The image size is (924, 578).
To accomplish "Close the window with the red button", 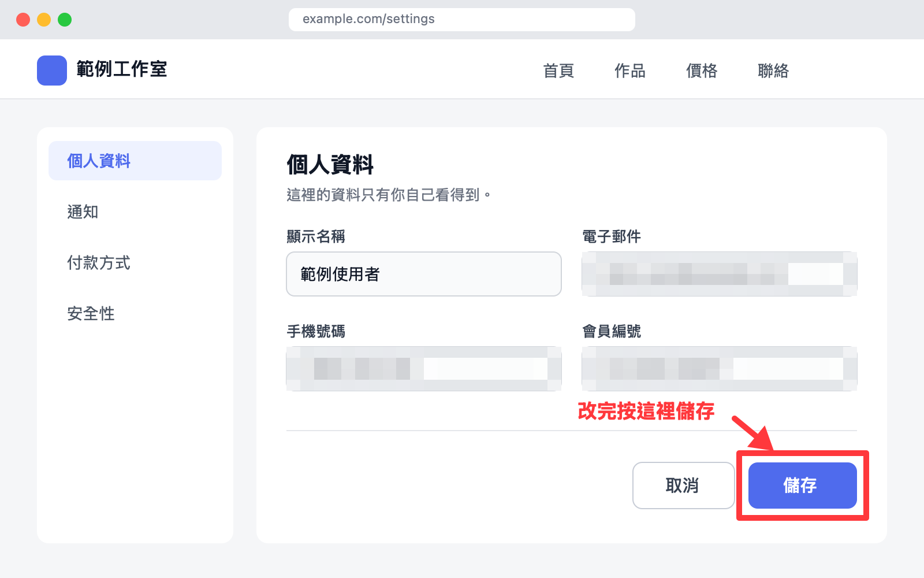I will [x=23, y=20].
